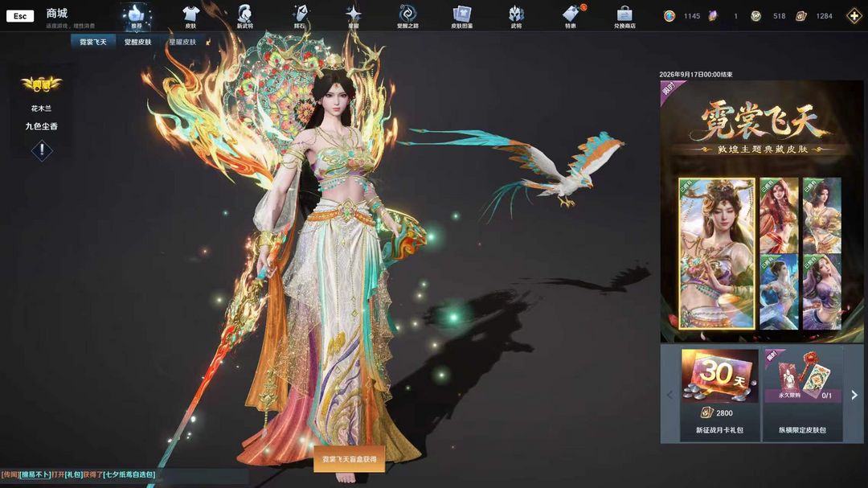Screen dimensions: 868x488
Task: Open the 皮肤 shirt skins icon
Action: click(190, 16)
